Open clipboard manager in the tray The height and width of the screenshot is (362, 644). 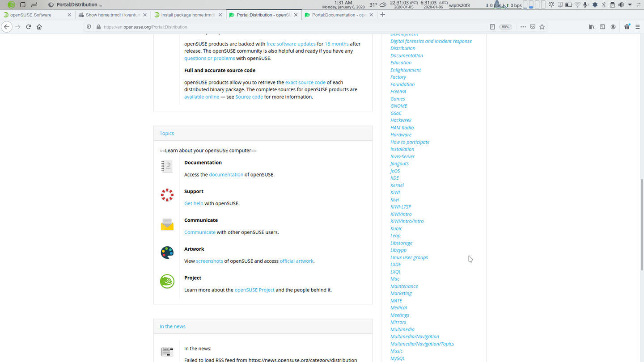(612, 5)
